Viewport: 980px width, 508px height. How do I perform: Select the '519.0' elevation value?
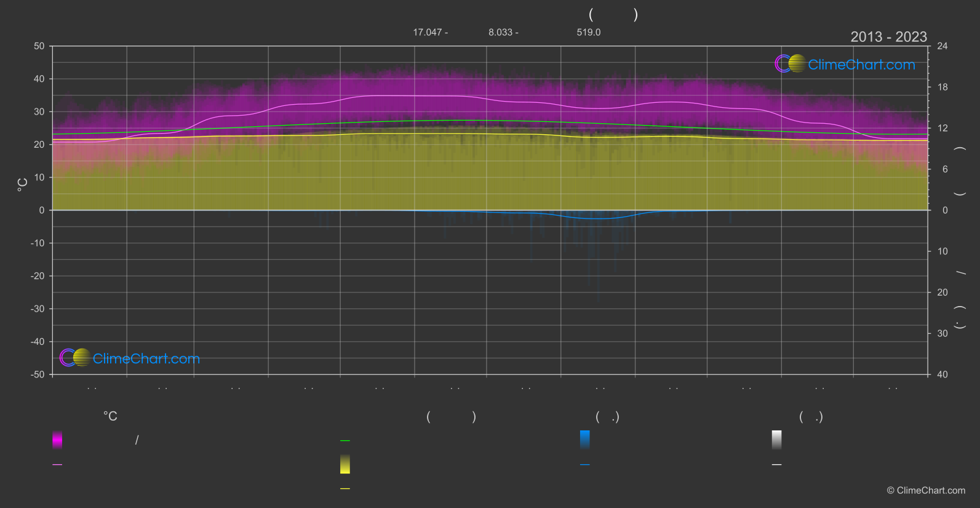[x=589, y=32]
